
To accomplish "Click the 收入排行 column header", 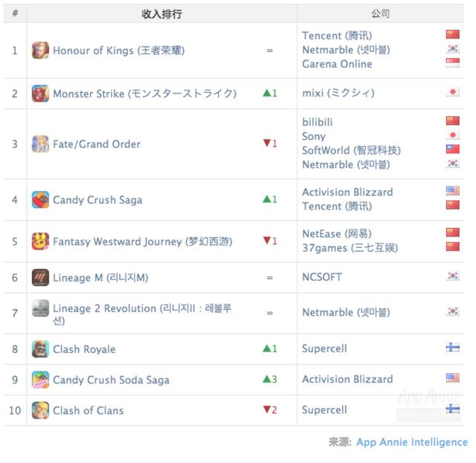I will [161, 14].
